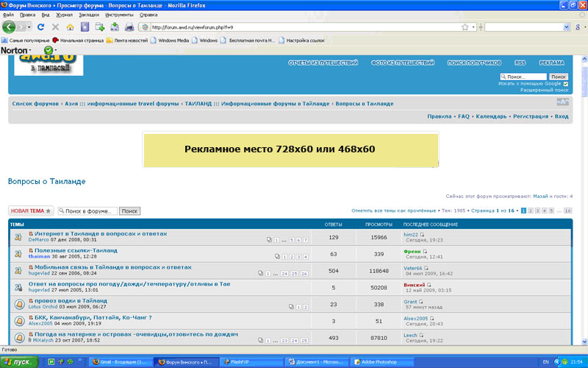Click the site identity icon in address bar
This screenshot has width=588, height=368.
146,27
